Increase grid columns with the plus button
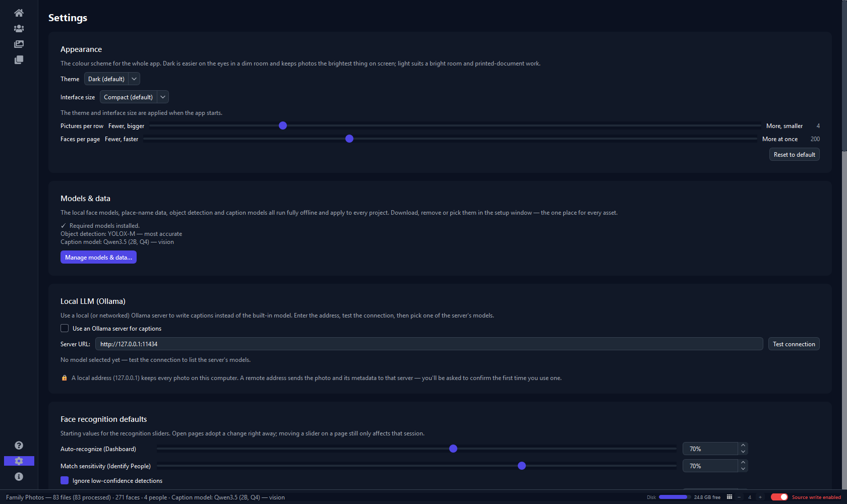The image size is (847, 504). (x=760, y=497)
